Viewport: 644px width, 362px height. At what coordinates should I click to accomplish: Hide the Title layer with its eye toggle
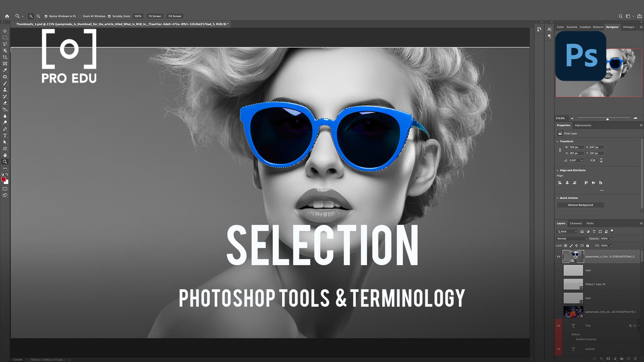(559, 325)
